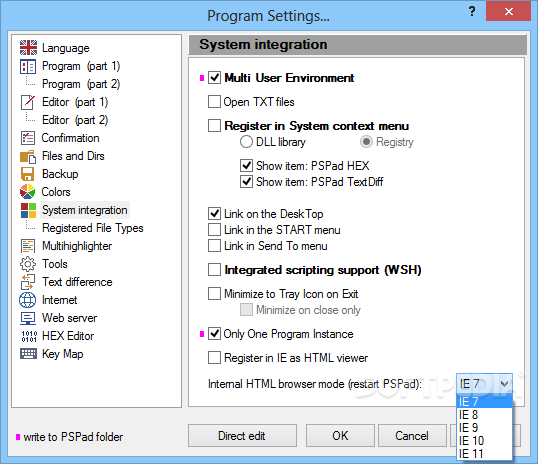Click the Tools gear icon

tap(28, 264)
